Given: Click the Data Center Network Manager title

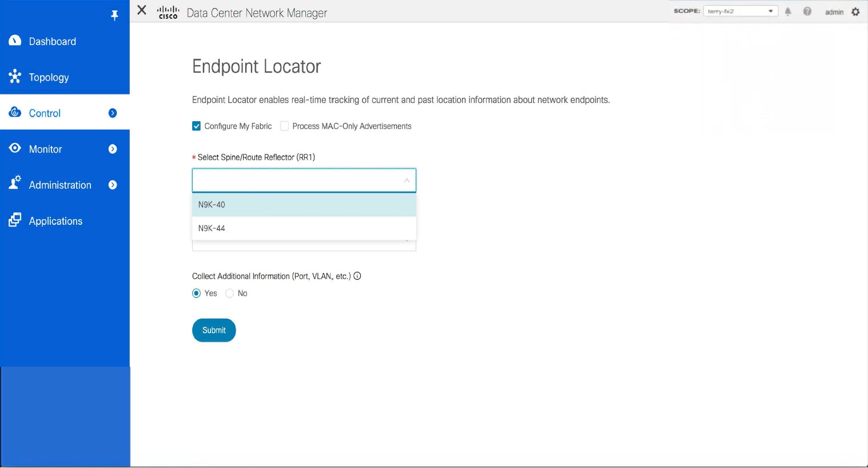Looking at the screenshot, I should [x=257, y=13].
